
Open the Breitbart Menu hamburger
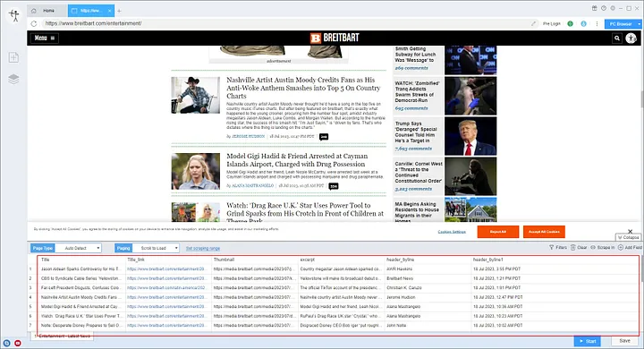coord(45,38)
